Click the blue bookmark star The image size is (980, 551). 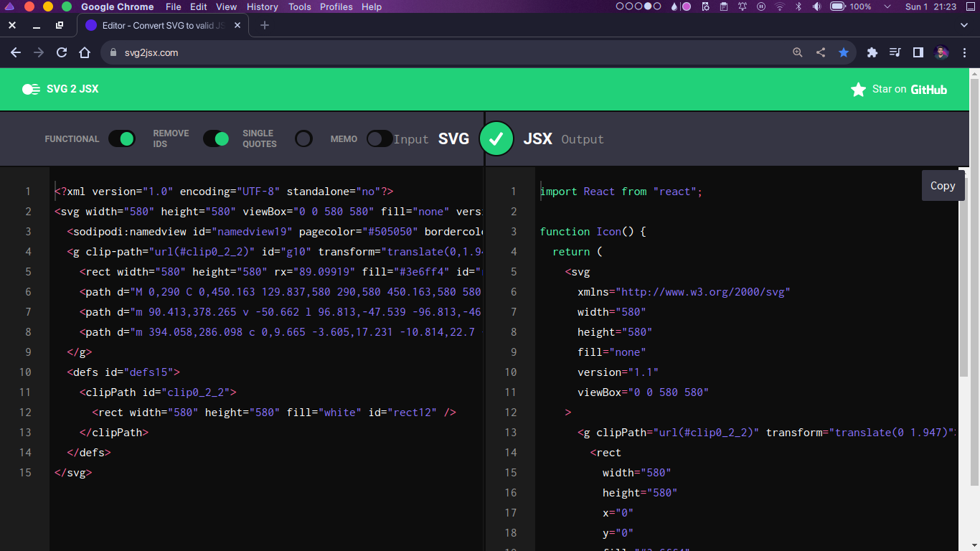pos(844,52)
